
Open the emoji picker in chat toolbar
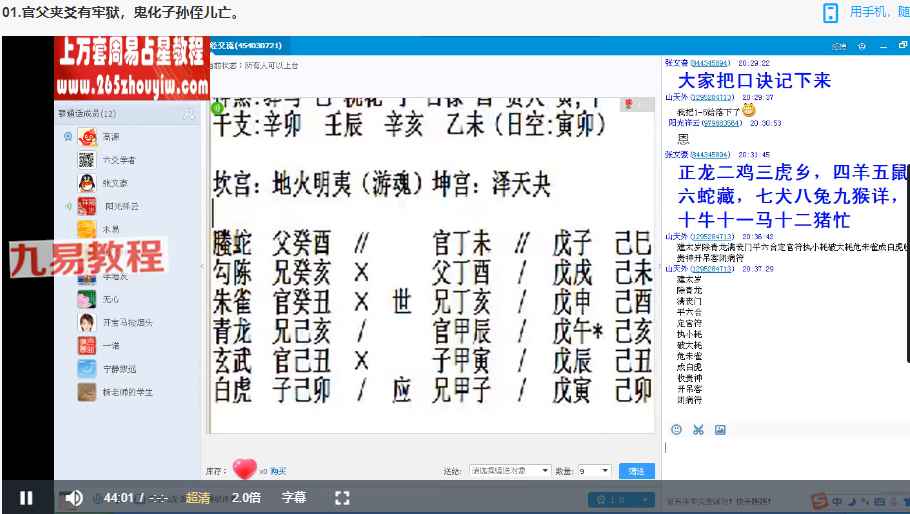click(x=676, y=429)
